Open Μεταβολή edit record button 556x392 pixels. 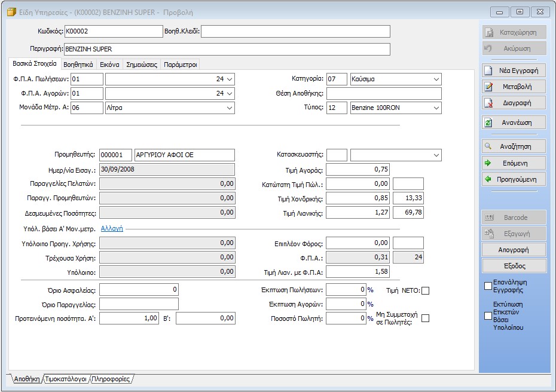click(514, 87)
